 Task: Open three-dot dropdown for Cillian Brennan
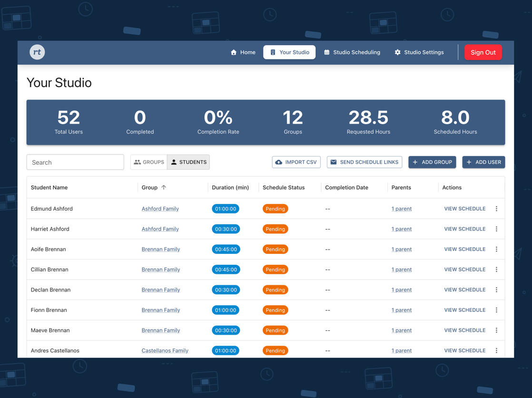496,270
